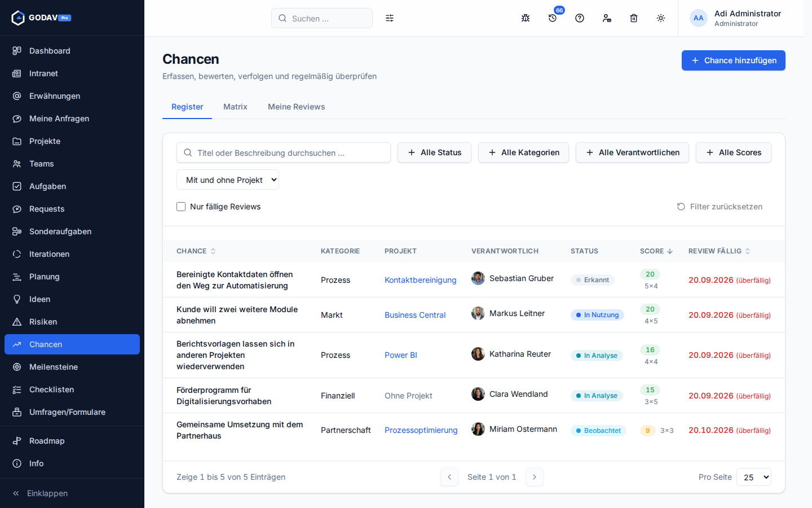
Task: Open the Alle Scores filter
Action: [x=734, y=152]
